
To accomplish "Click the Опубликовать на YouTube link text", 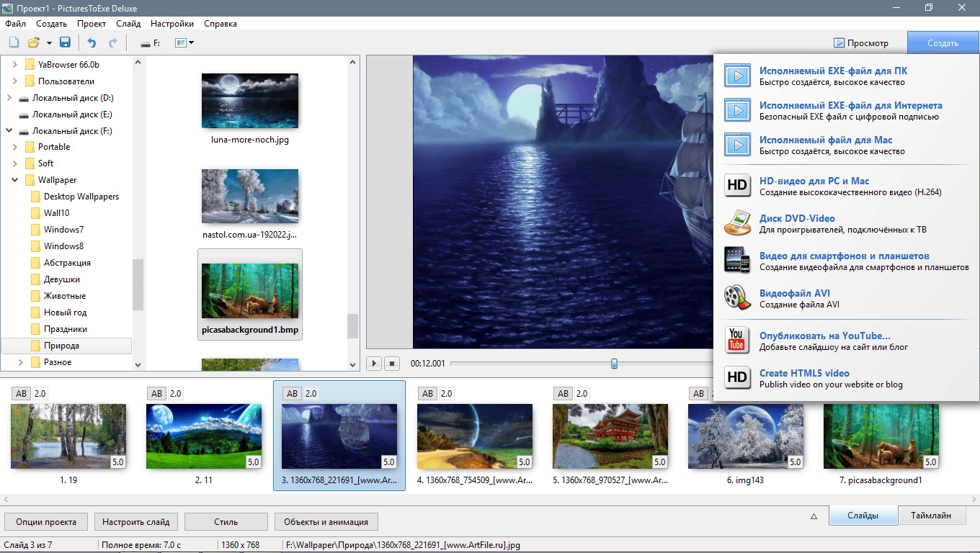I will (825, 336).
